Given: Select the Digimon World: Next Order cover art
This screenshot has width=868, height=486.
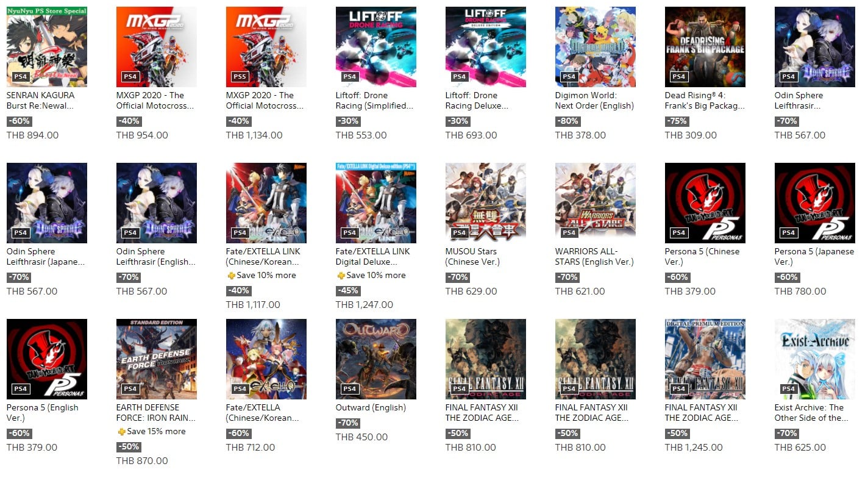Looking at the screenshot, I should tap(596, 47).
